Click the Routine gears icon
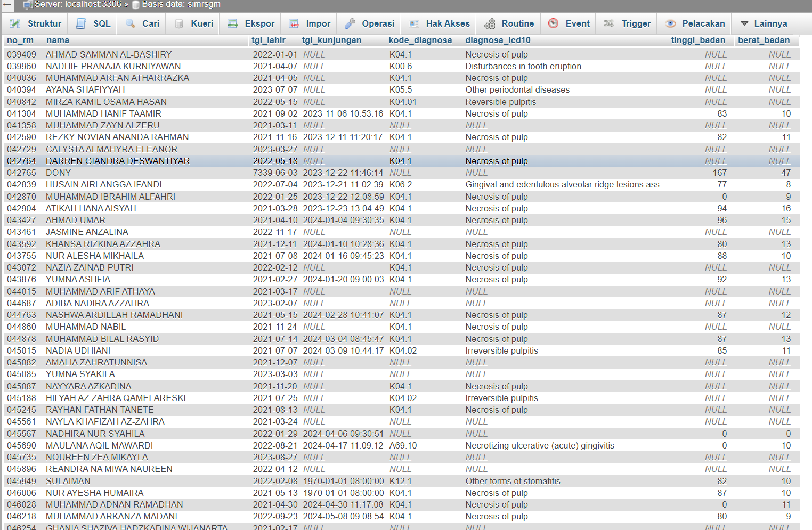 489,23
